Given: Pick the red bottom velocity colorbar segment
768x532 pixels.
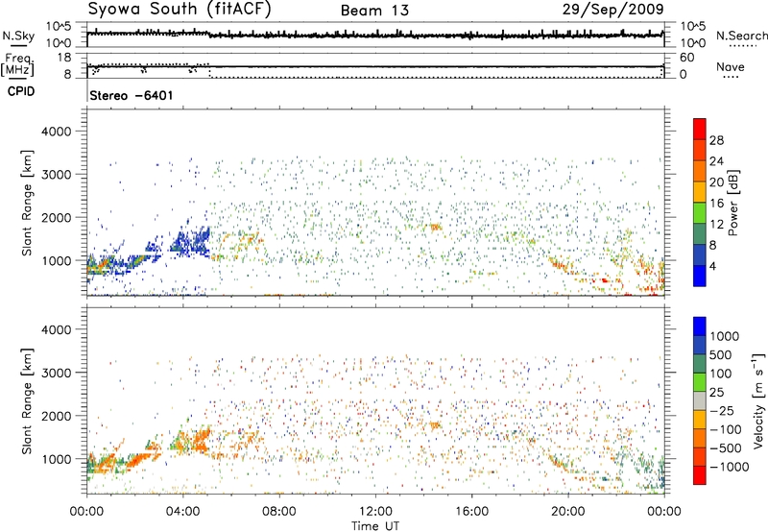Looking at the screenshot, I should tap(700, 475).
